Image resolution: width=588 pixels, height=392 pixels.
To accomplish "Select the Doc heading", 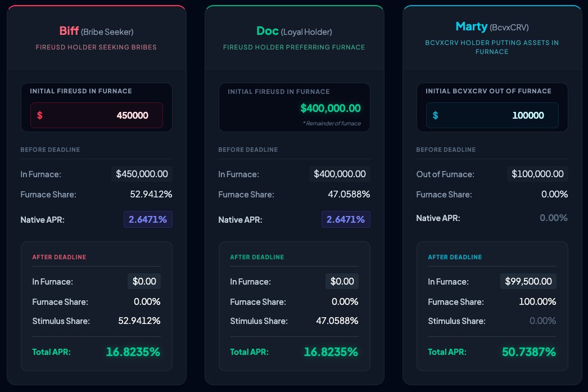I will tap(268, 31).
